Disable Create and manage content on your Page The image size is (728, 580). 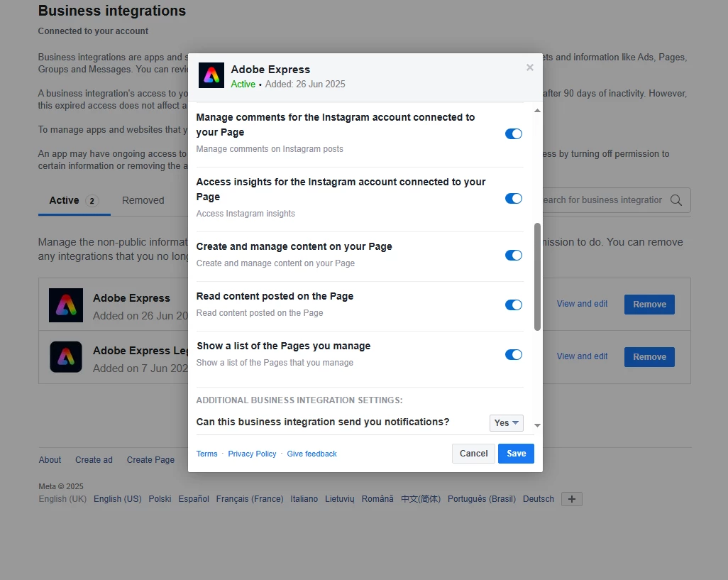click(514, 256)
